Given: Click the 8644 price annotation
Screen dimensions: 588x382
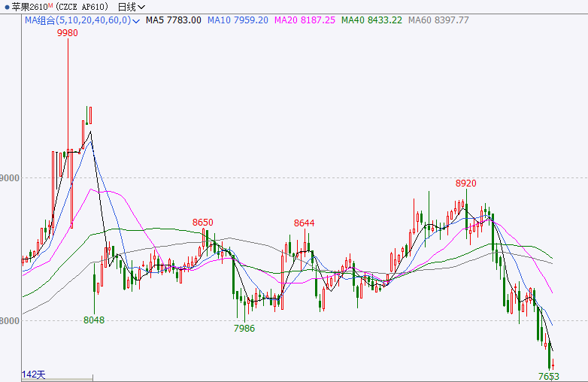Looking at the screenshot, I should coord(305,223).
